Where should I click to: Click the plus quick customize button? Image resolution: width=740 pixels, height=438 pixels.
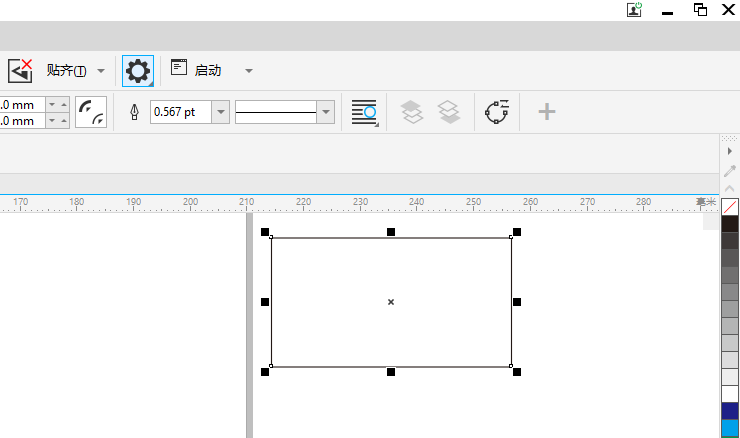point(547,112)
